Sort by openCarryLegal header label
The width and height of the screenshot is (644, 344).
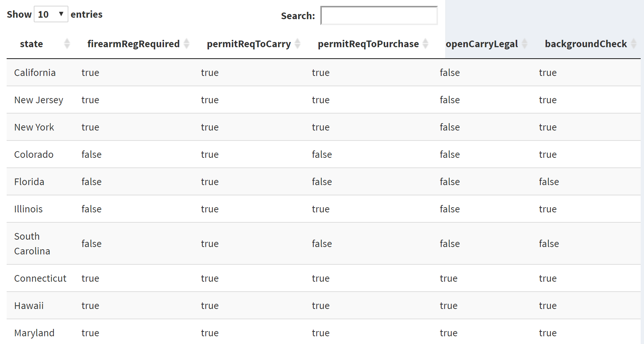(x=481, y=44)
